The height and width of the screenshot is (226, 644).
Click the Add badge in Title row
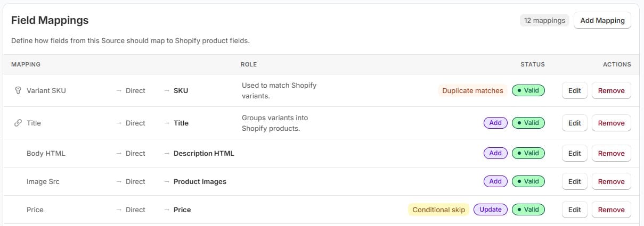coord(495,123)
